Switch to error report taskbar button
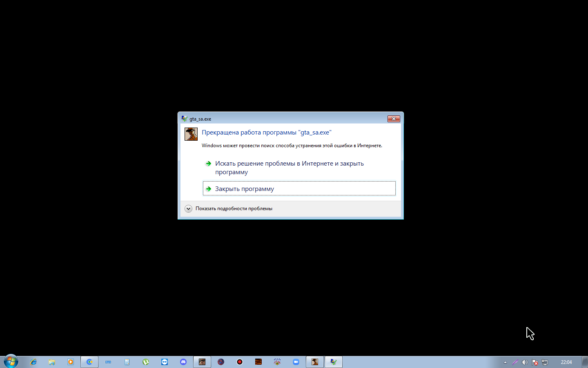This screenshot has height=368, width=588. click(334, 362)
